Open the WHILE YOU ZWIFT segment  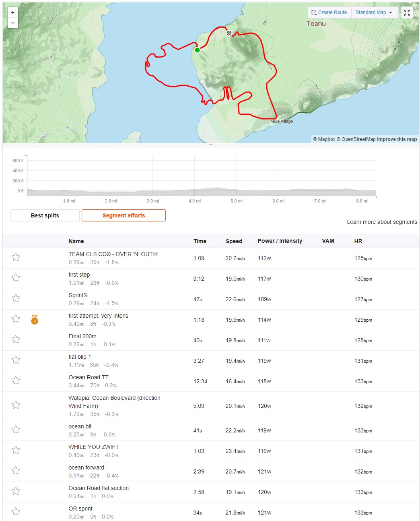point(94,447)
